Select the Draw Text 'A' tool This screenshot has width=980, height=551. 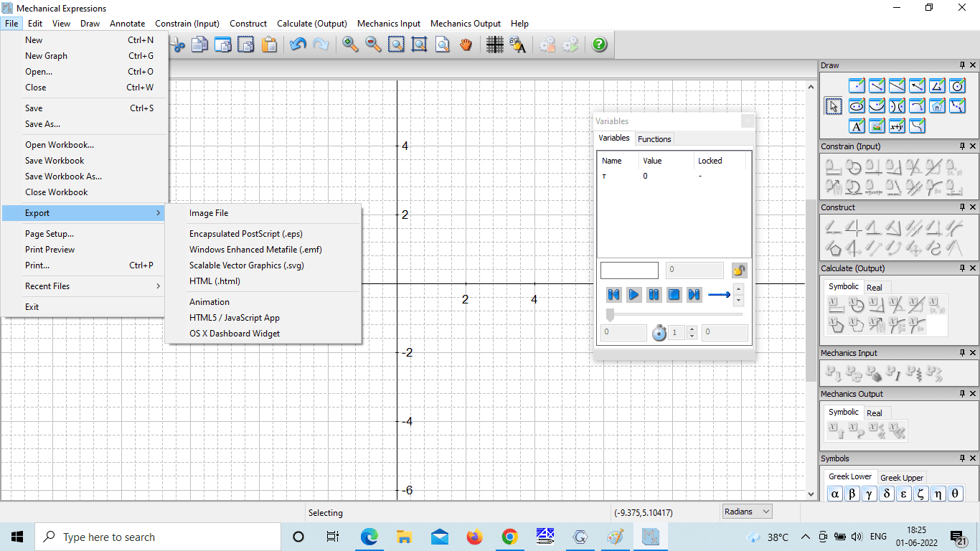click(857, 126)
